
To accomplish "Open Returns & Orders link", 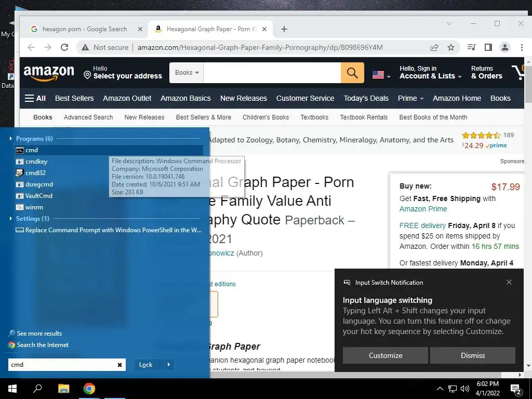I will click(486, 73).
